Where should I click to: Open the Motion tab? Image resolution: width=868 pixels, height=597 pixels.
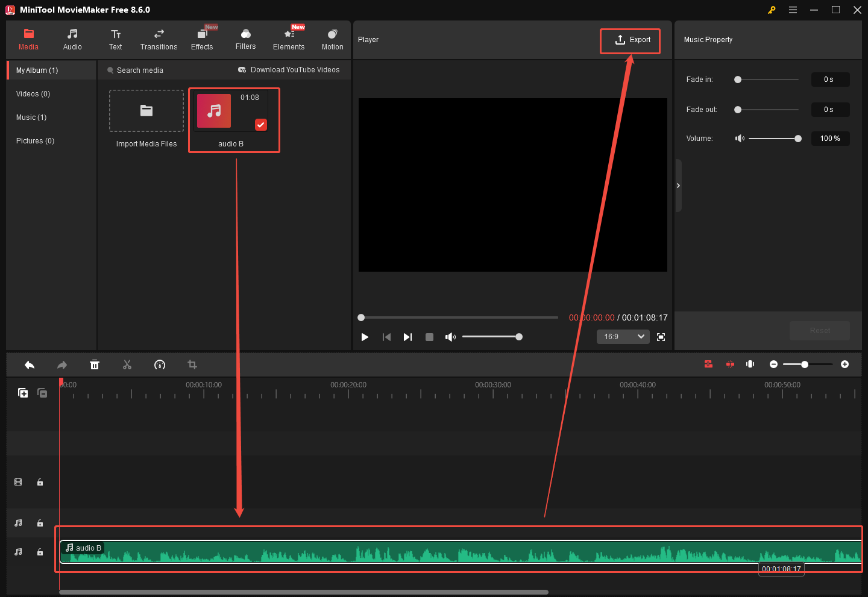click(332, 40)
